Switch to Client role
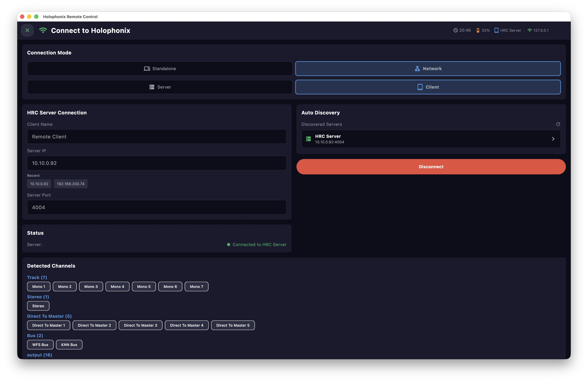Image resolution: width=588 pixels, height=382 pixels. [x=428, y=87]
